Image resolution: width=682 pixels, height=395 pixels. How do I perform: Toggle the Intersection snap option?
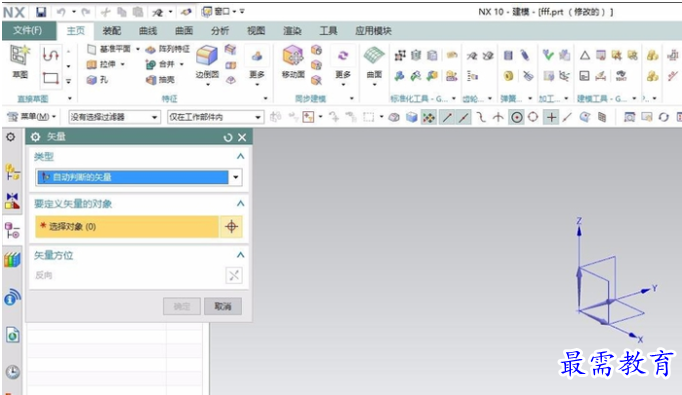click(498, 117)
